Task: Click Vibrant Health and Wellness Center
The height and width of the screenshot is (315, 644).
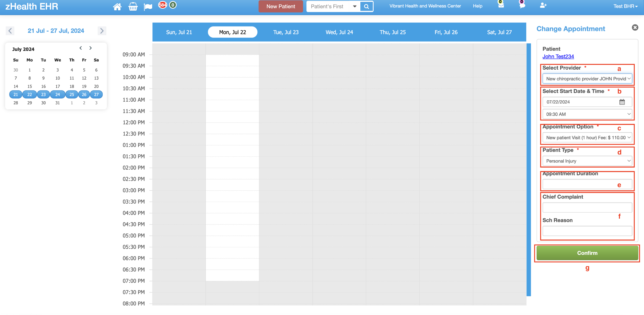Action: [425, 6]
